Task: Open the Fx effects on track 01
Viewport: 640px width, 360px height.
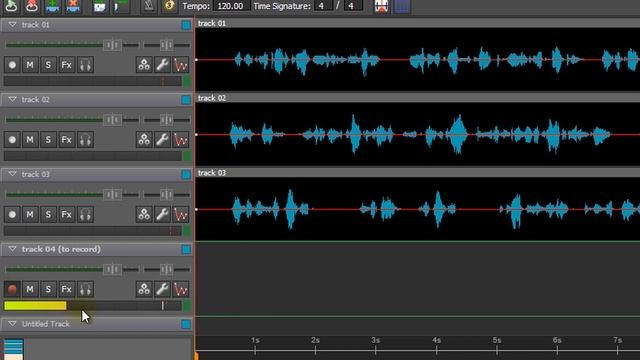Action: (67, 65)
